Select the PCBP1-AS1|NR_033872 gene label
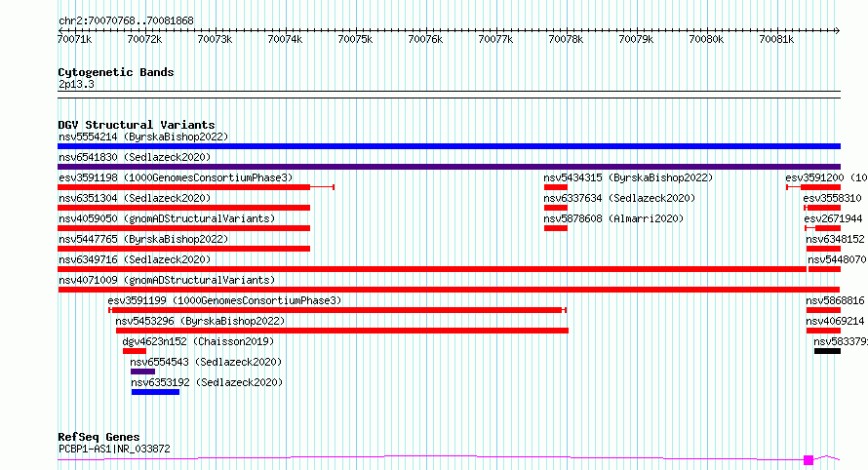This screenshot has width=868, height=470. [x=114, y=449]
